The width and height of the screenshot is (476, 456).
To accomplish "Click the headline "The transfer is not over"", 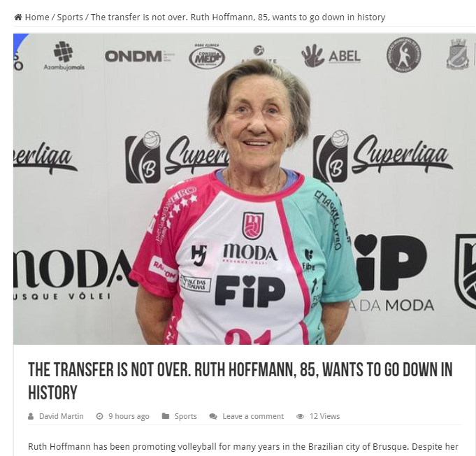I will click(240, 381).
